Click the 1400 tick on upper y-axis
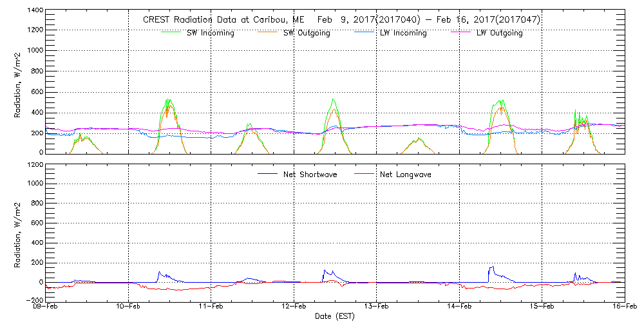The image size is (644, 322). [33, 11]
